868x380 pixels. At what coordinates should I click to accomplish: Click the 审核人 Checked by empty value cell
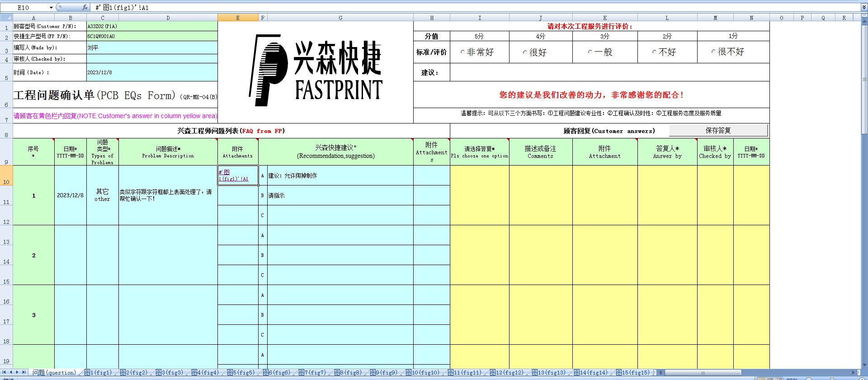pos(152,59)
